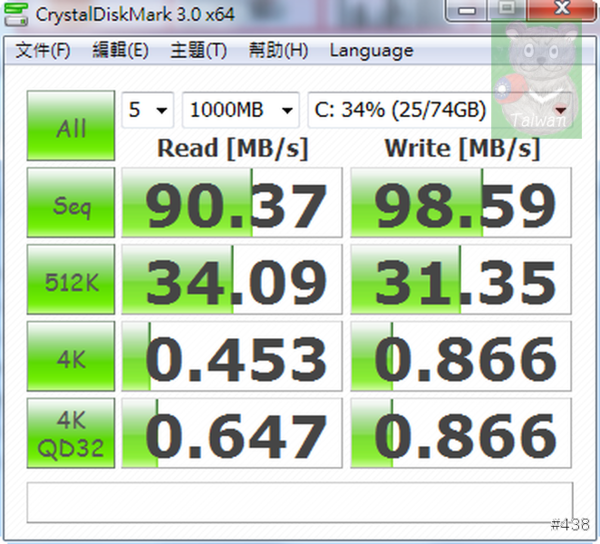Open the 主題(T) menu
The width and height of the screenshot is (600, 544).
(x=199, y=50)
